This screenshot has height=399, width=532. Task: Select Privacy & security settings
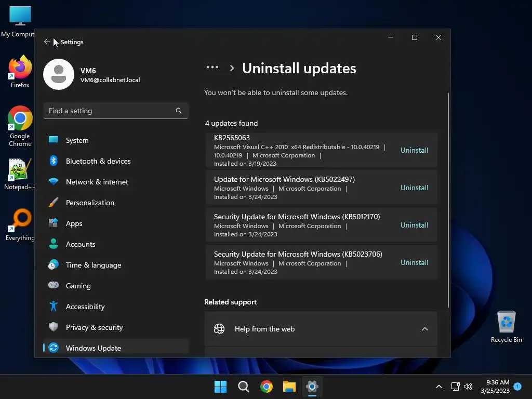click(x=116, y=327)
